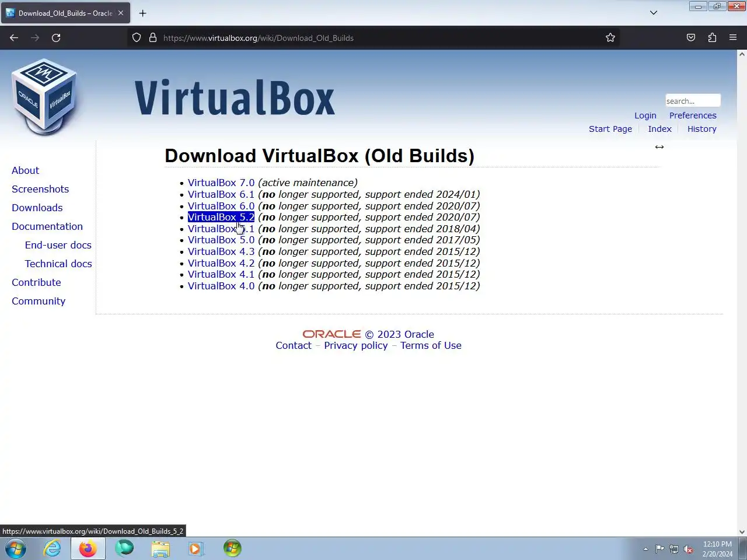Click the scrollbar up arrow
The image size is (747, 560).
[742, 54]
